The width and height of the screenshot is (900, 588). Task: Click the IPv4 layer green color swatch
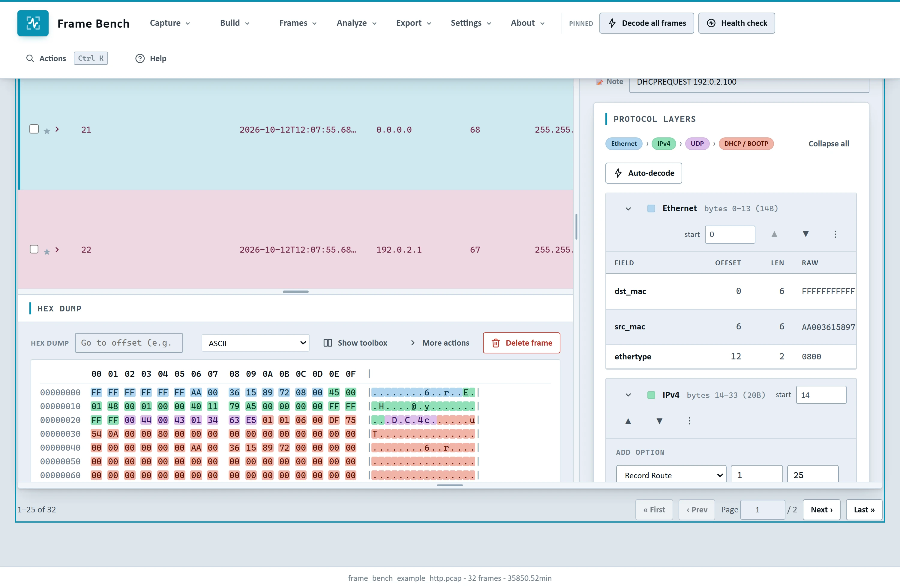[651, 395]
